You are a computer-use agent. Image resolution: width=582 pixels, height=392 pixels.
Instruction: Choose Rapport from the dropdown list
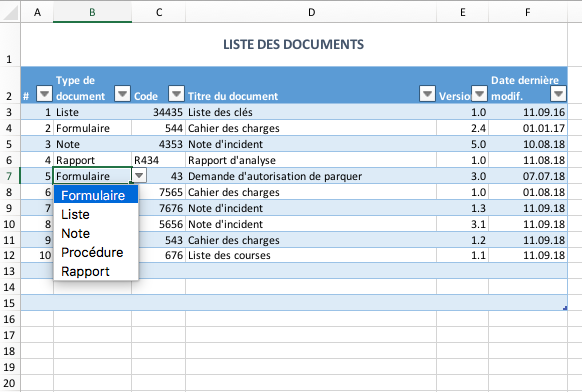[96, 272]
